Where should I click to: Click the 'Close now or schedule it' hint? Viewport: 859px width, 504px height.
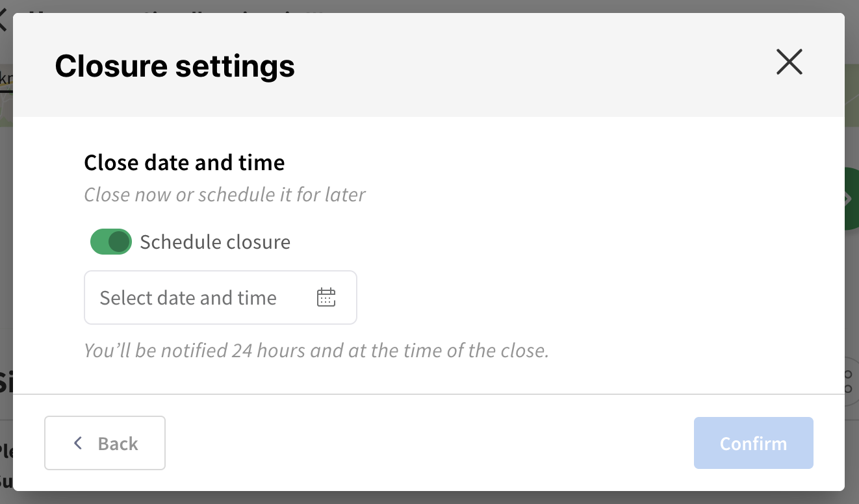[x=225, y=195]
